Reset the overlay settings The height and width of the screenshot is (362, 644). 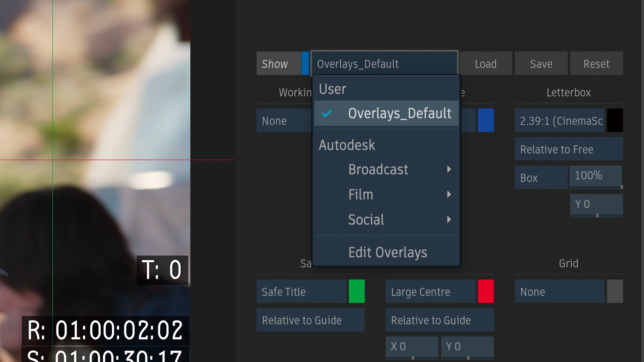point(596,64)
